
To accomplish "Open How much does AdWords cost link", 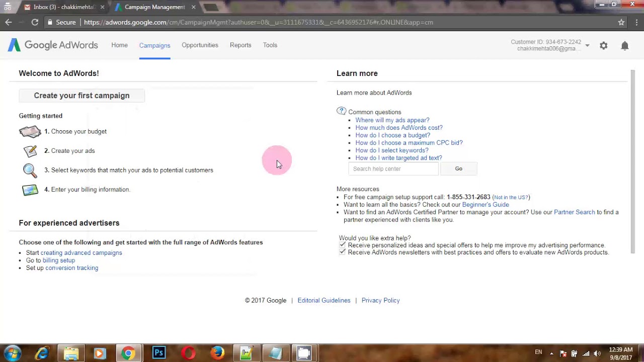I will click(399, 128).
